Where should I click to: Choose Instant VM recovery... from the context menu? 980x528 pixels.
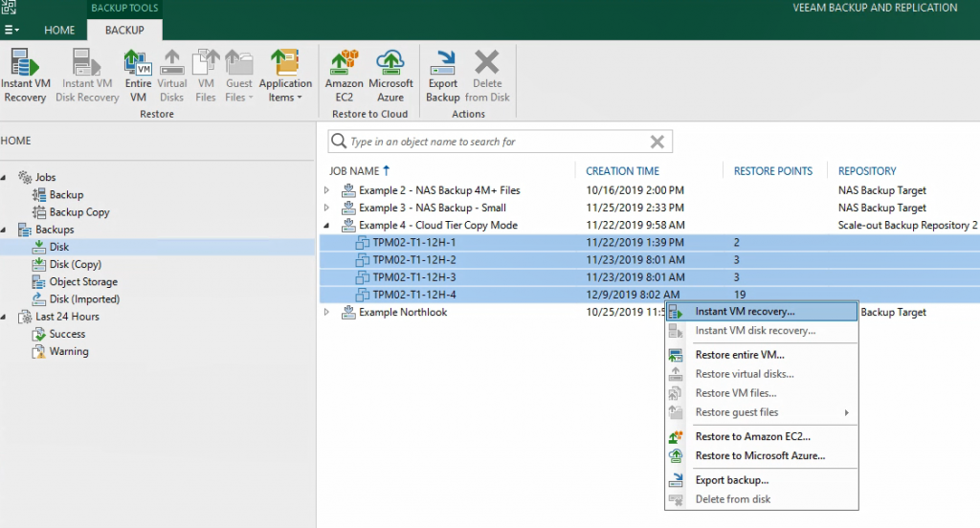761,311
